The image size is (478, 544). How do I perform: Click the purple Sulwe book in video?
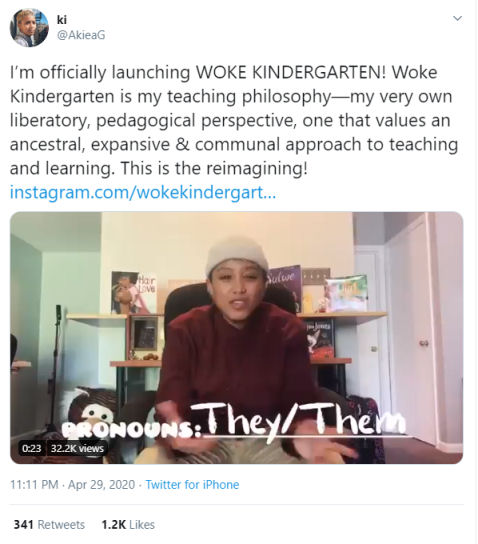point(284,287)
